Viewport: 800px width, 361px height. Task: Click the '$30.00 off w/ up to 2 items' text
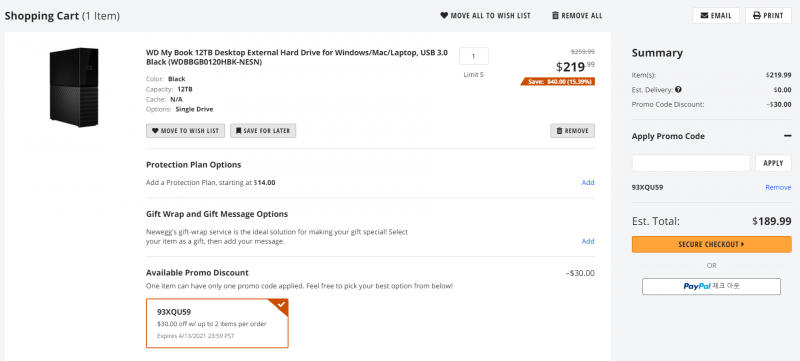pos(212,324)
